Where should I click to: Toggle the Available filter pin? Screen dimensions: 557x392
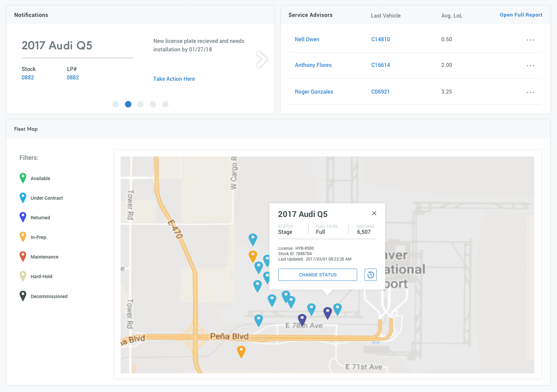23,178
